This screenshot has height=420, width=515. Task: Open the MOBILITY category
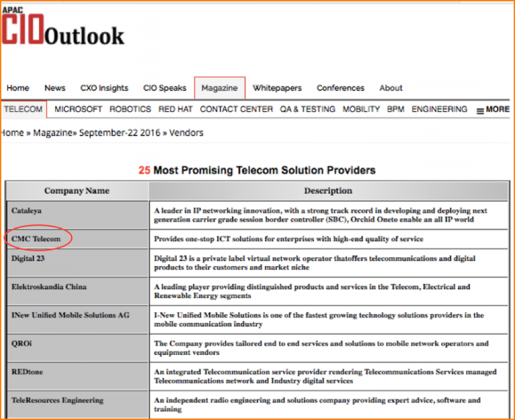point(361,109)
